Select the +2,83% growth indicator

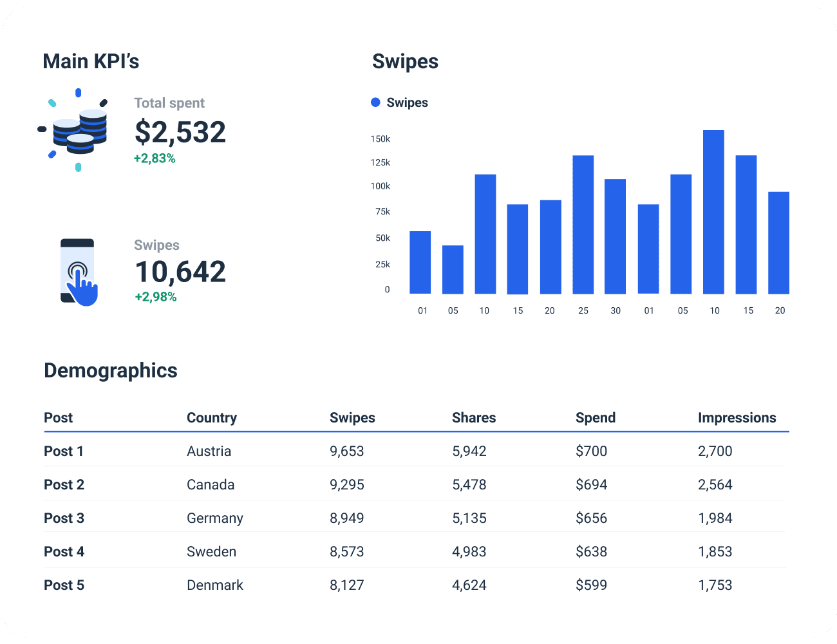tap(155, 158)
